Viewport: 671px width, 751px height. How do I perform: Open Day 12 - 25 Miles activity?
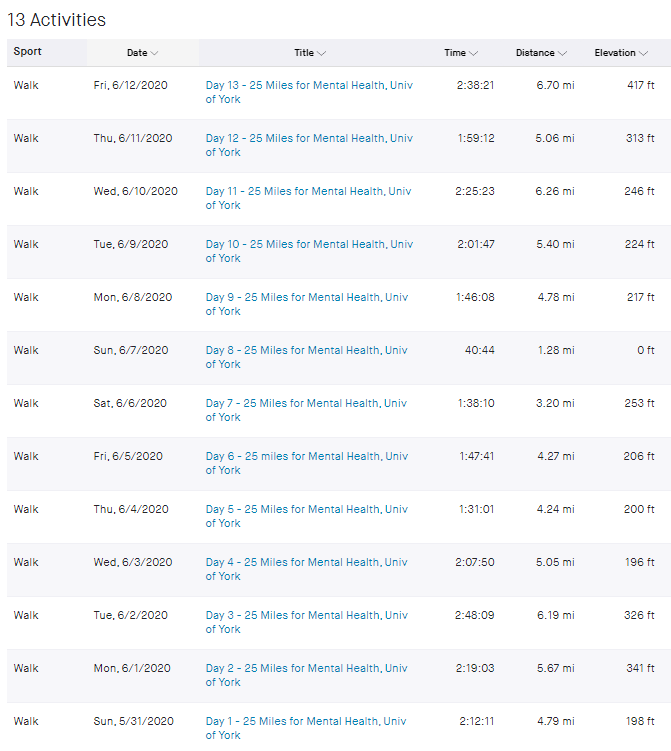(309, 145)
